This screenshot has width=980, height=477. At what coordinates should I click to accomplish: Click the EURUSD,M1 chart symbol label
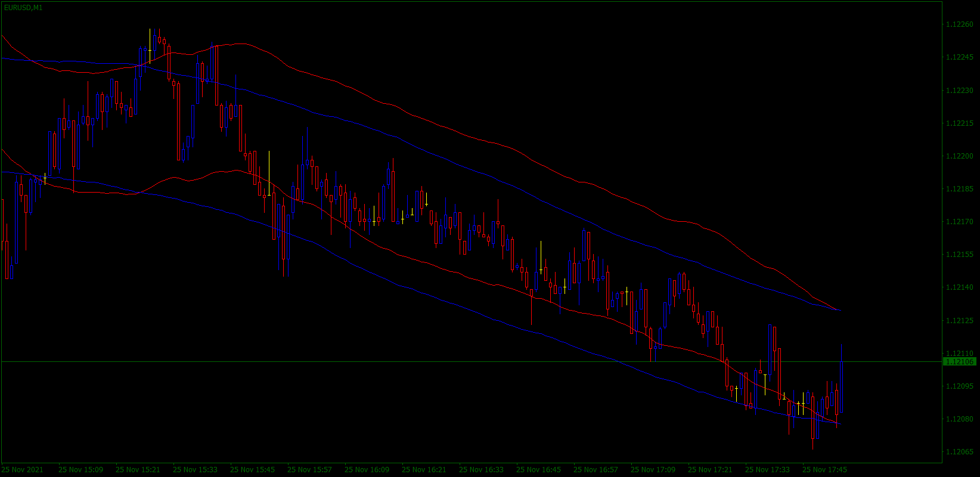(x=23, y=8)
